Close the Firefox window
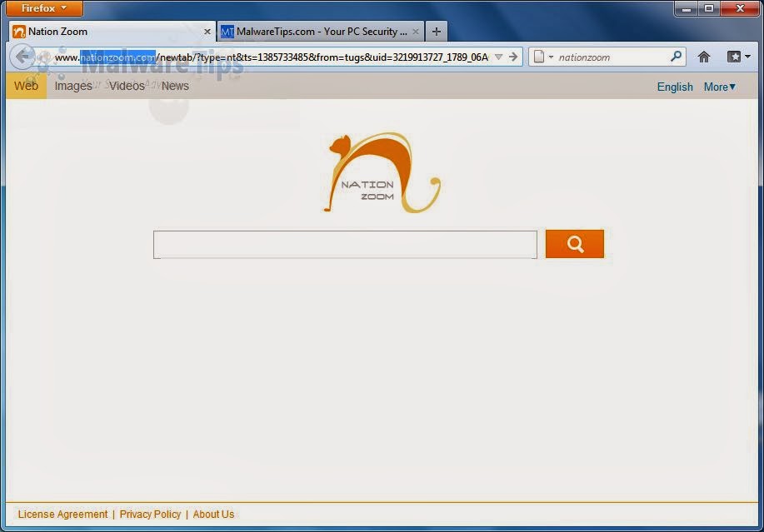 point(740,8)
